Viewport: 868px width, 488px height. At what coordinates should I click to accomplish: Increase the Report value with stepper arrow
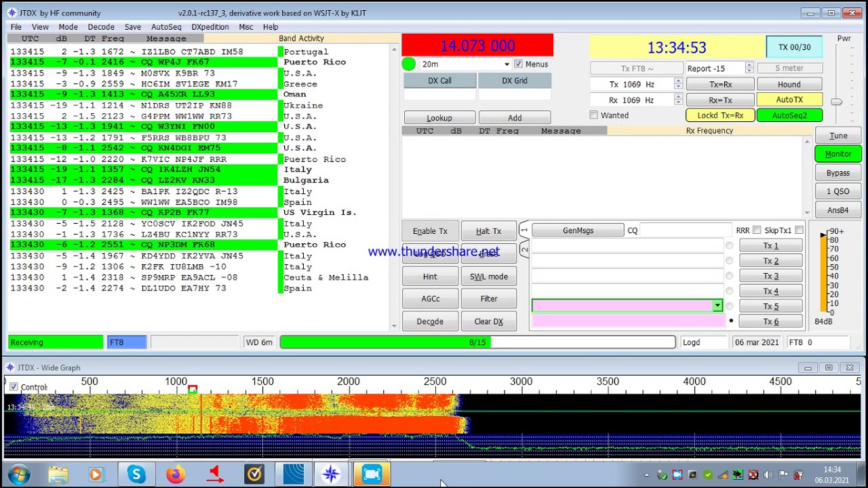pos(749,66)
